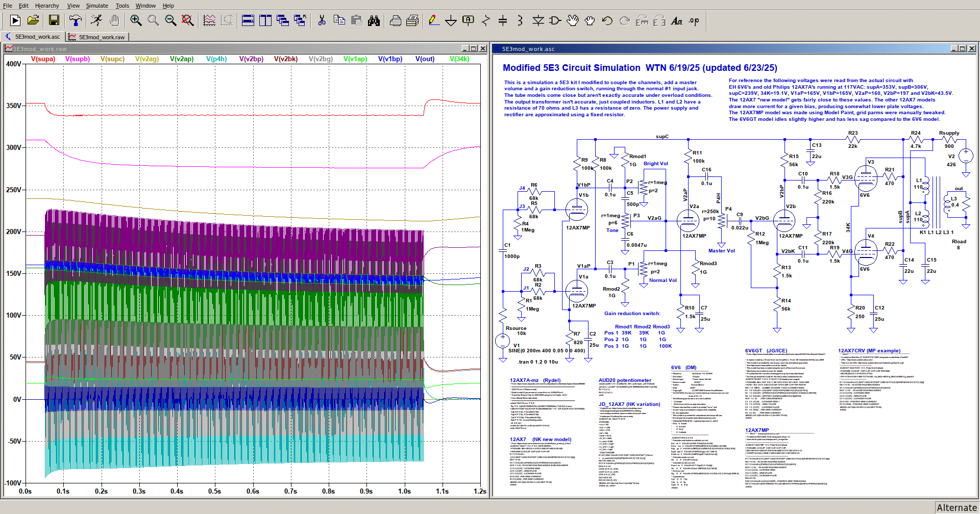980x514 pixels.
Task: Open the Control Panel hammer icon
Action: pyautogui.click(x=76, y=20)
